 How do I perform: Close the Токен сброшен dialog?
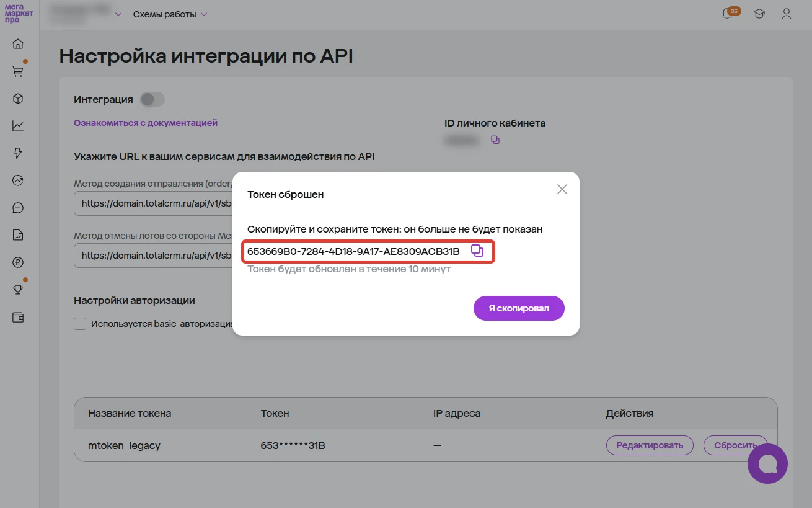pos(562,189)
